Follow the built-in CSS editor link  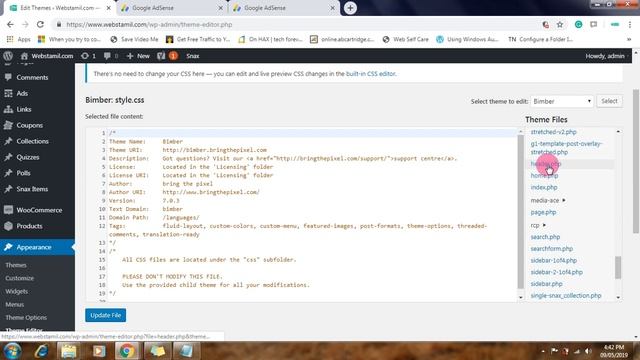point(371,74)
